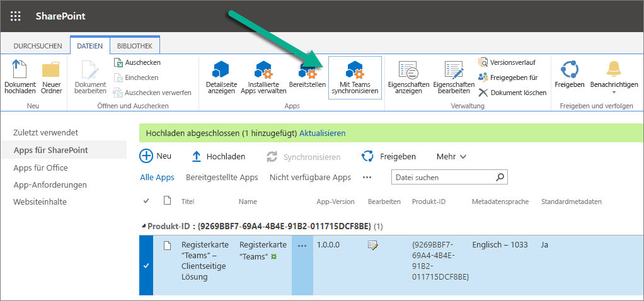Click Dokument löschen in ribbon
The width and height of the screenshot is (644, 301).
click(512, 93)
